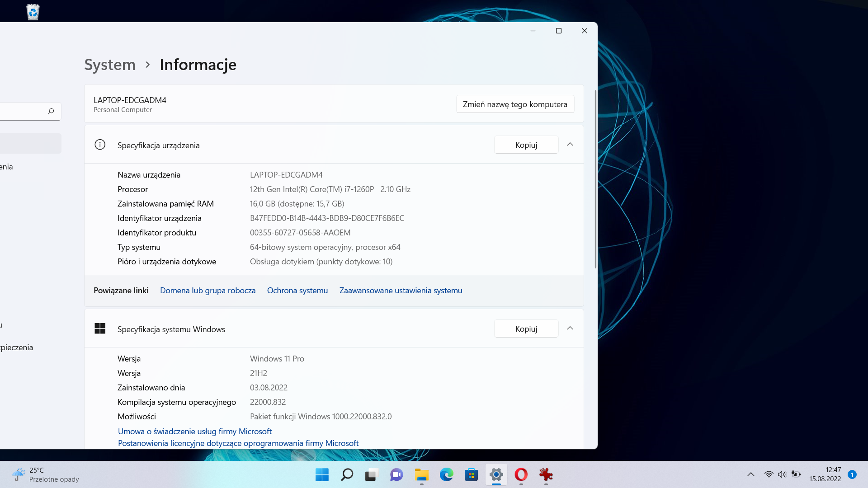868x488 pixels.
Task: Open the Recycle Bin desktop icon
Action: point(33,12)
